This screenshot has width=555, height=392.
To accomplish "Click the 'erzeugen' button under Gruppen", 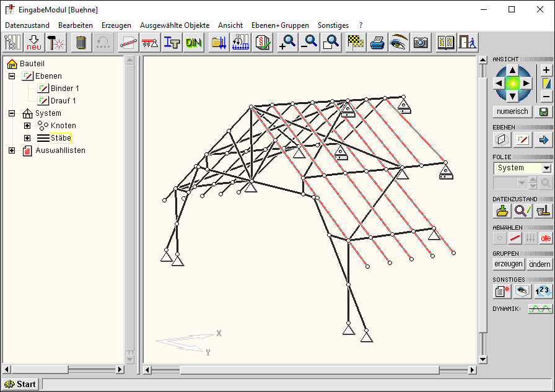I will point(508,264).
